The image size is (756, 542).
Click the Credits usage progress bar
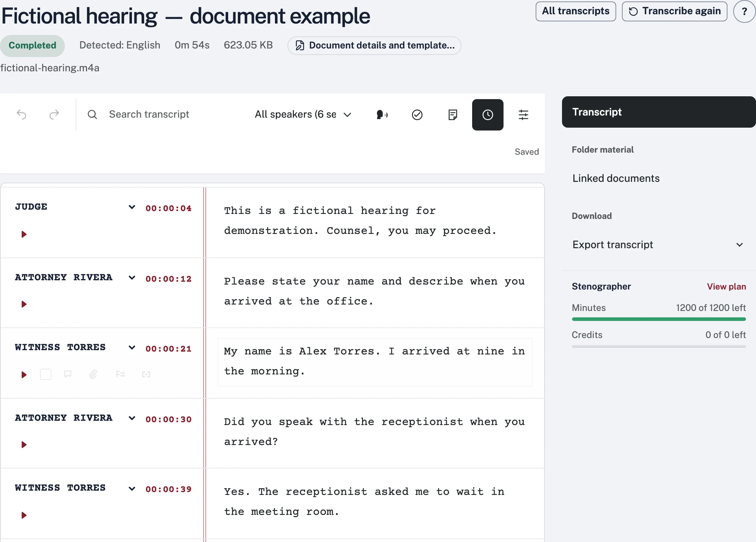(659, 346)
